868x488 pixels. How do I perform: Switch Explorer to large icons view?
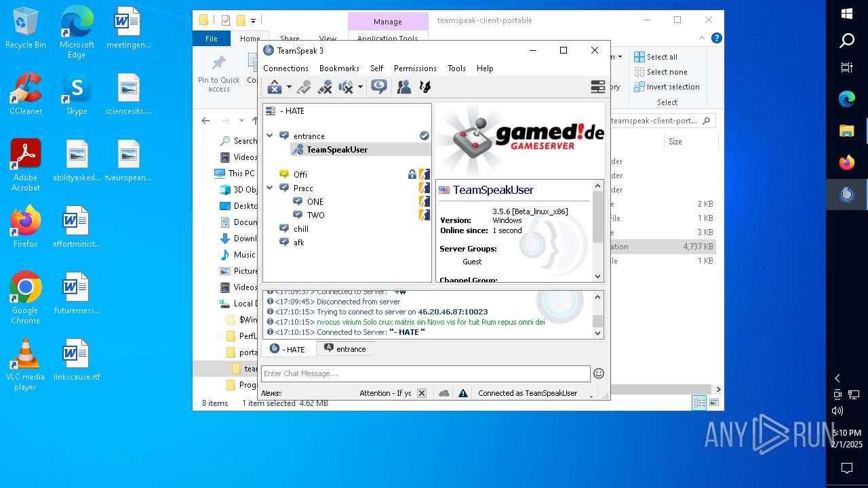point(713,403)
